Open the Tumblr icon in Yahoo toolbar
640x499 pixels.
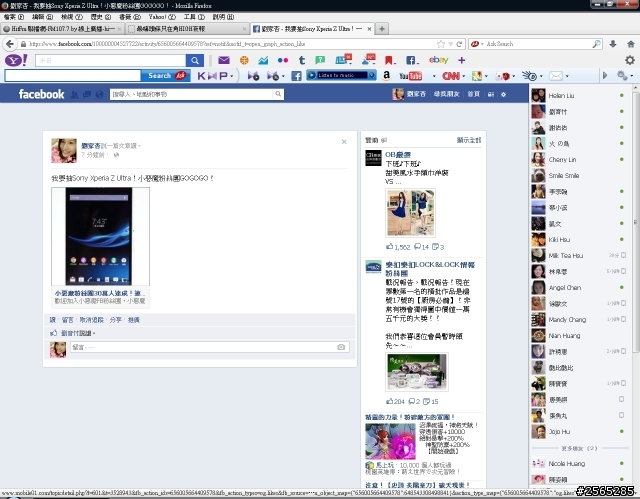[302, 60]
